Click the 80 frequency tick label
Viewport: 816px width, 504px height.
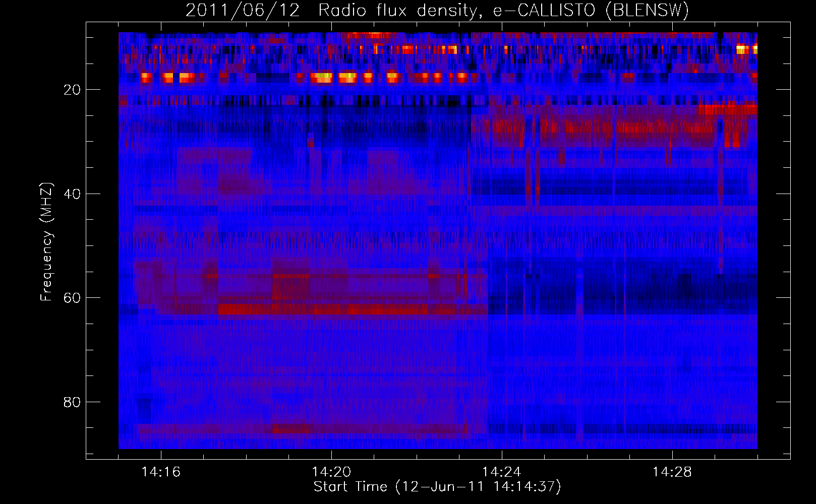[x=72, y=402]
